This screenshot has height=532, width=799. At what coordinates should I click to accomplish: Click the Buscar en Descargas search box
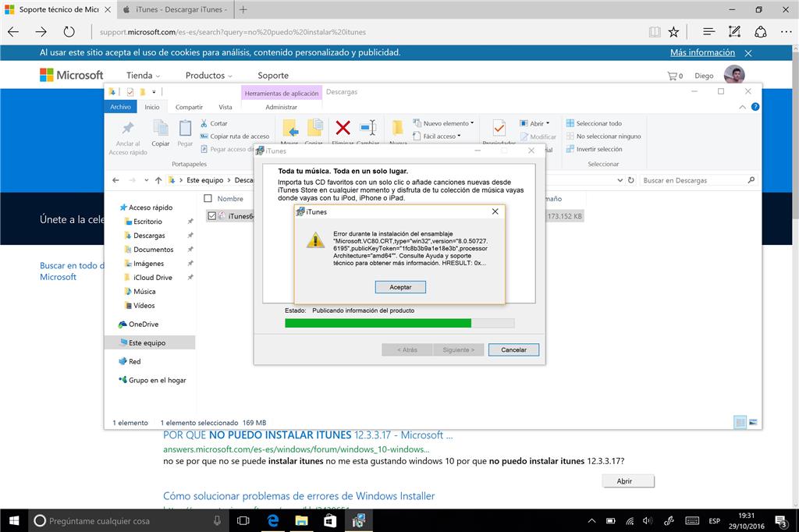tap(698, 180)
